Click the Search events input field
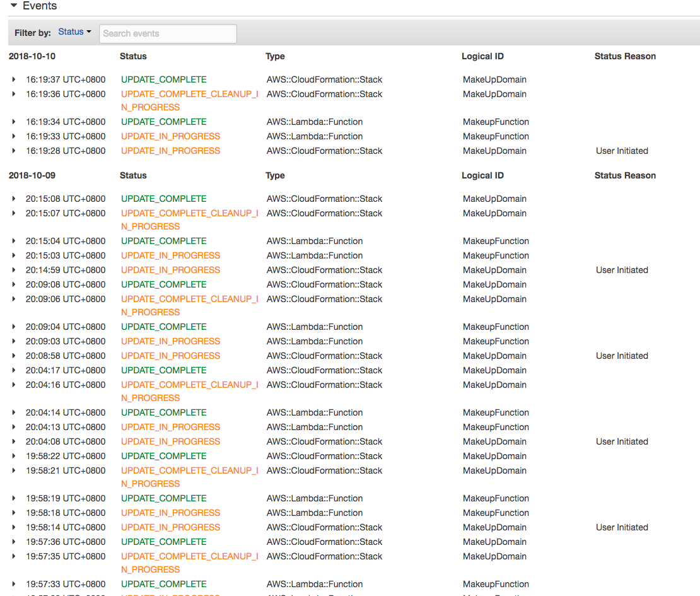Image resolution: width=700 pixels, height=596 pixels. [x=168, y=33]
